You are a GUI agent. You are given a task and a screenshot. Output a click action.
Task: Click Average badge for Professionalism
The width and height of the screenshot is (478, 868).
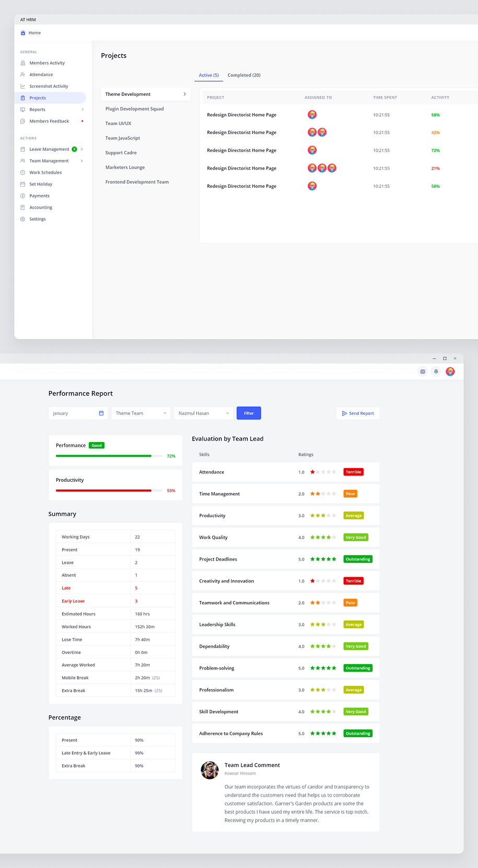pyautogui.click(x=353, y=690)
